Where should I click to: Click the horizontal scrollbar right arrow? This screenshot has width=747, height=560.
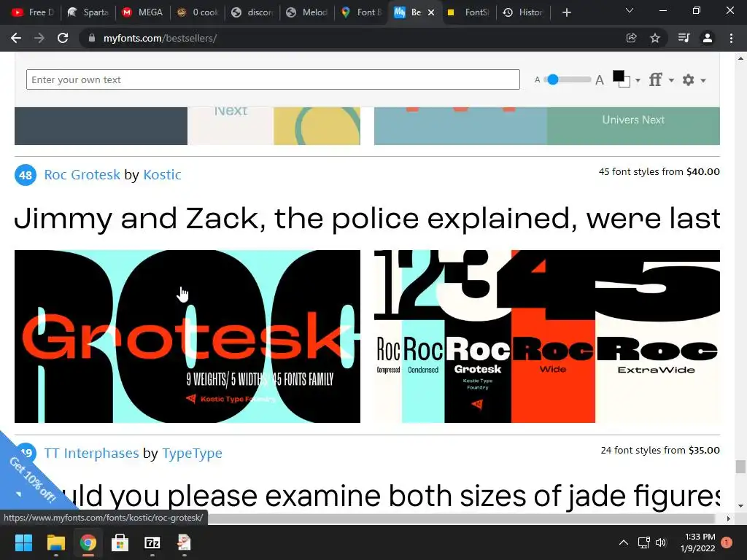pos(728,518)
